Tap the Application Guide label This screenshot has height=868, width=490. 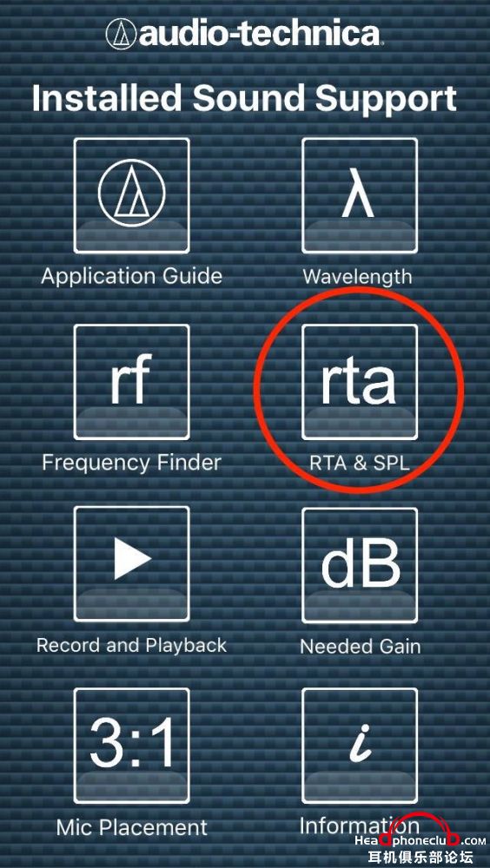(132, 276)
